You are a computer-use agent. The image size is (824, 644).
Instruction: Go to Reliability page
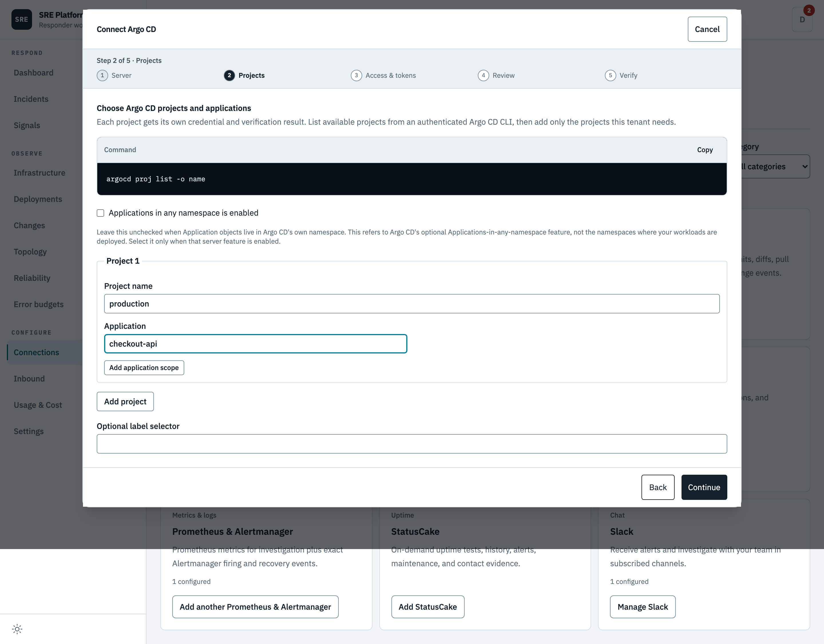(x=32, y=278)
